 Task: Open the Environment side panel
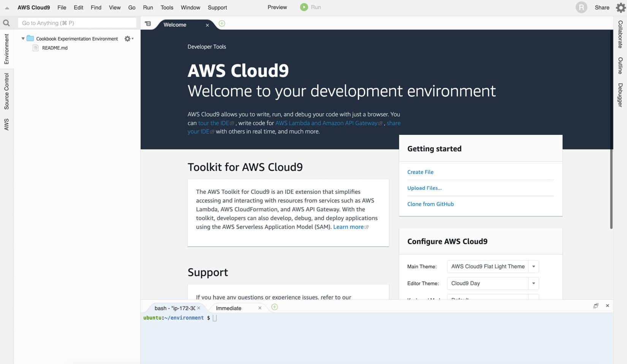tap(6, 49)
